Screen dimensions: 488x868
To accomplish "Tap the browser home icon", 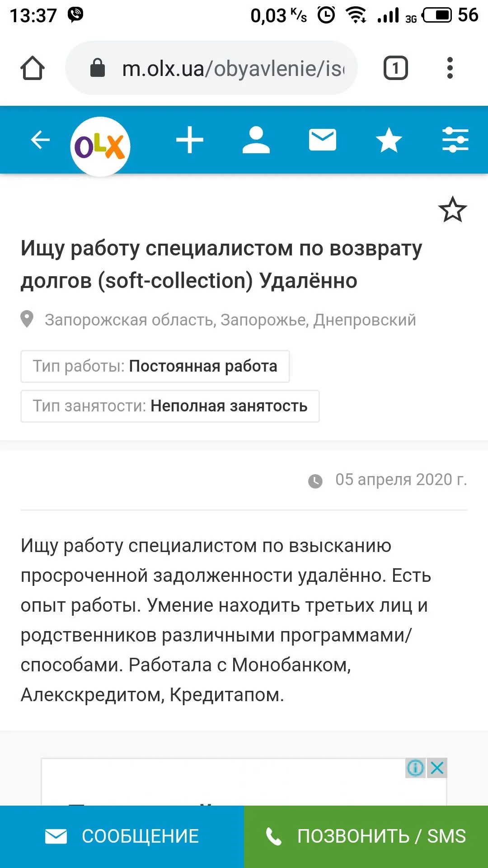I will (x=33, y=68).
